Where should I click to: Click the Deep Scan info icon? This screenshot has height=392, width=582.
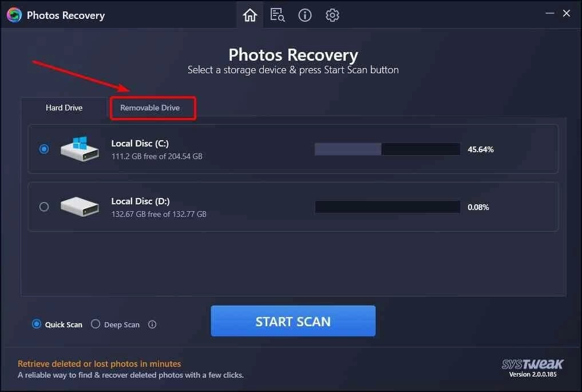[152, 324]
